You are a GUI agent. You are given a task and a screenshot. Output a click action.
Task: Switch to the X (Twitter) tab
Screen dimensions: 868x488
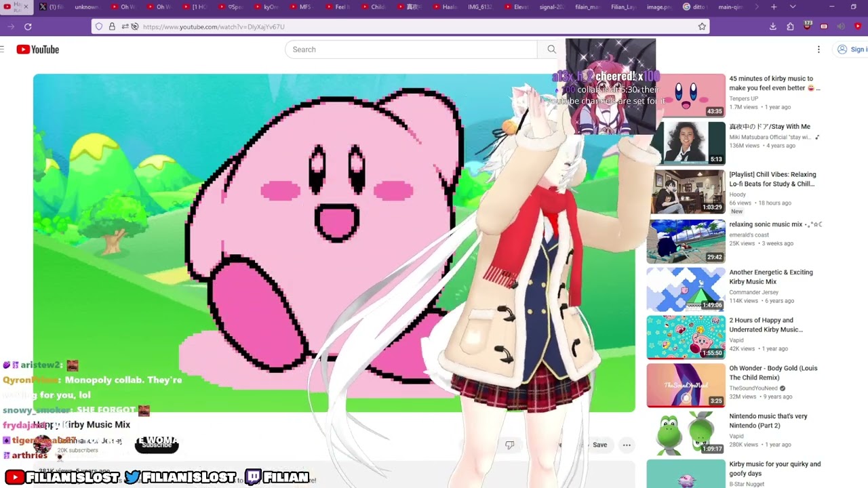click(52, 7)
